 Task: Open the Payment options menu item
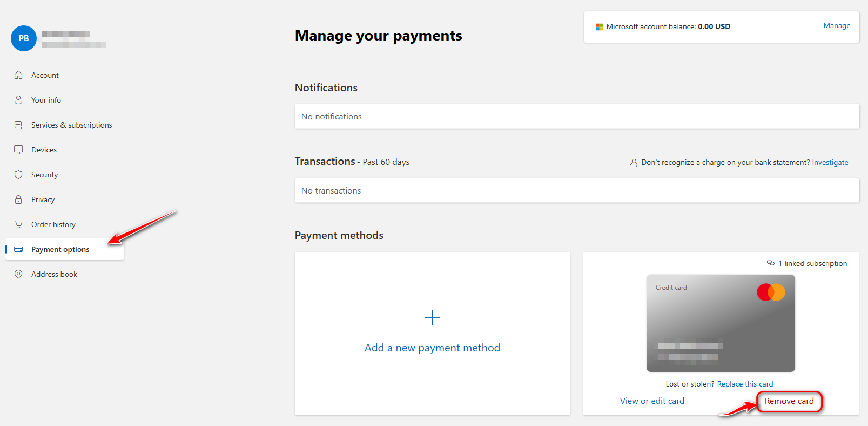click(60, 249)
